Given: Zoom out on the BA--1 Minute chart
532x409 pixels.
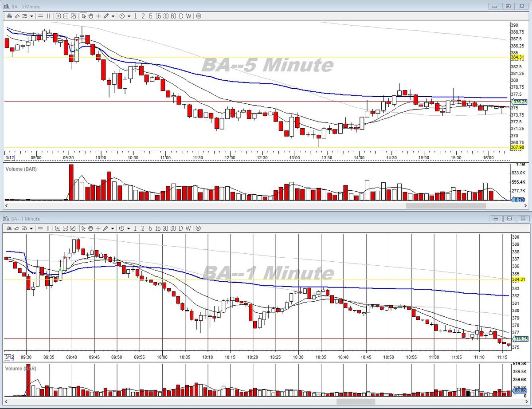Looking at the screenshot, I should click(66, 228).
